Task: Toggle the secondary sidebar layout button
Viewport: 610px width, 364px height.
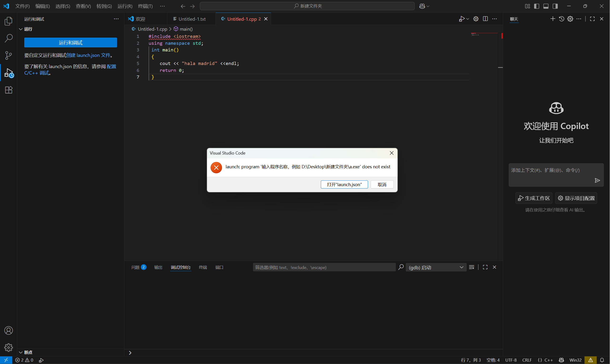Action: [555, 6]
